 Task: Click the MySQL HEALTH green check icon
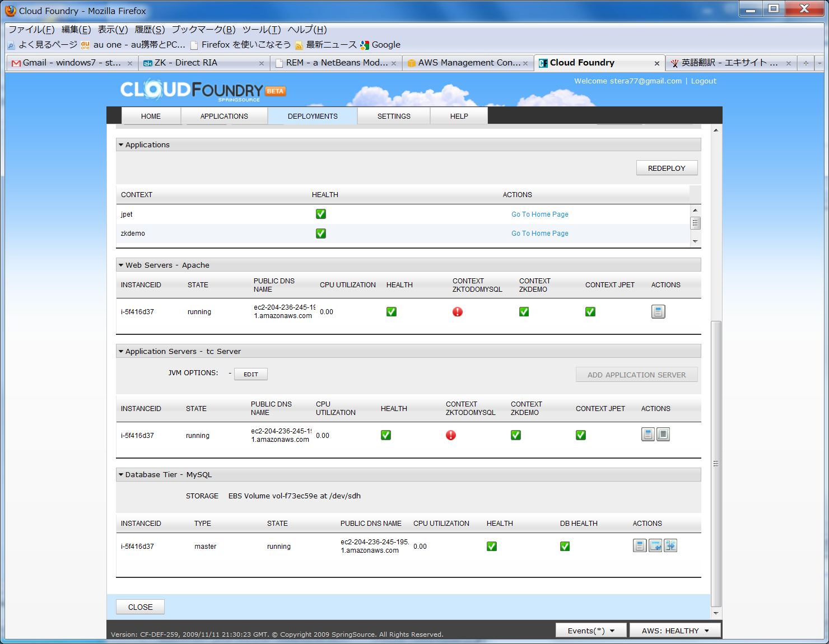pyautogui.click(x=492, y=547)
